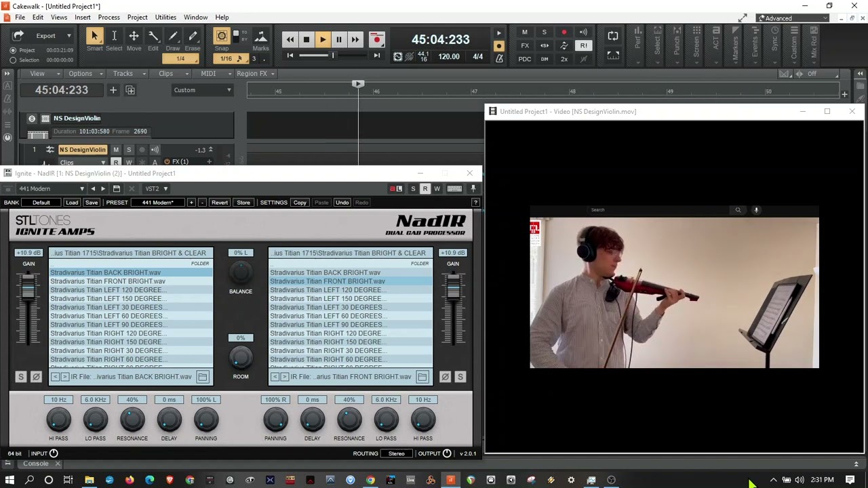Stop playback in the transport
The height and width of the screenshot is (488, 868).
307,40
